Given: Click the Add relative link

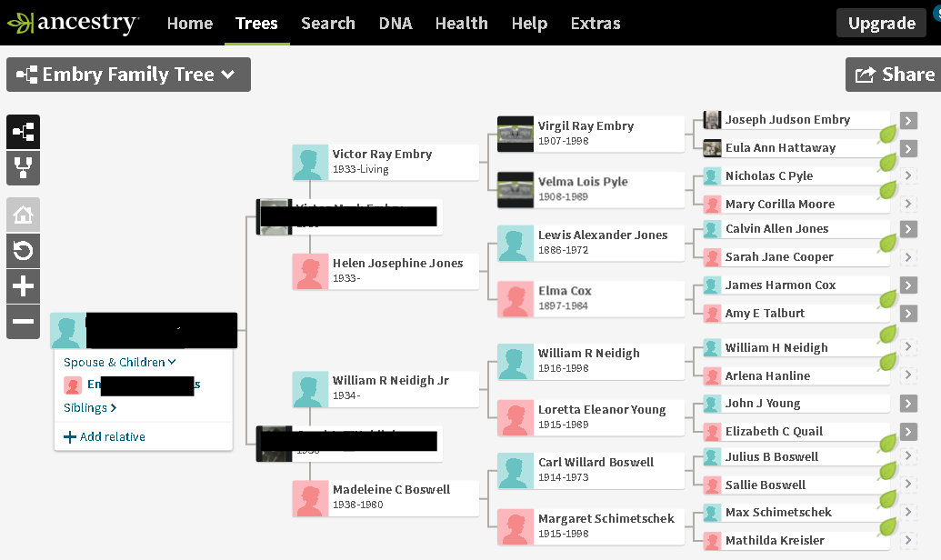Looking at the screenshot, I should [x=105, y=437].
